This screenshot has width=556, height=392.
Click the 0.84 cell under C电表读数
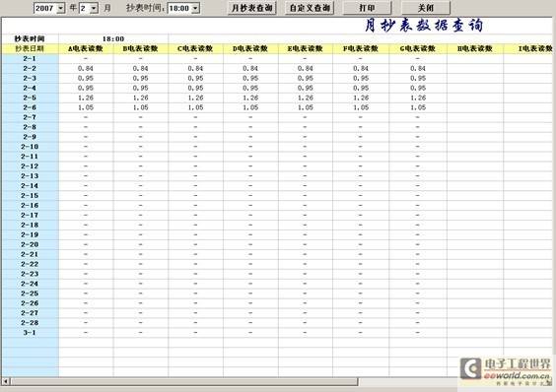(195, 68)
